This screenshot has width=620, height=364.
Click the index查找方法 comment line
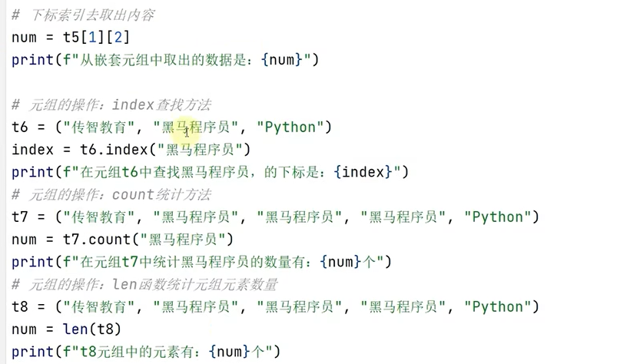pos(111,105)
